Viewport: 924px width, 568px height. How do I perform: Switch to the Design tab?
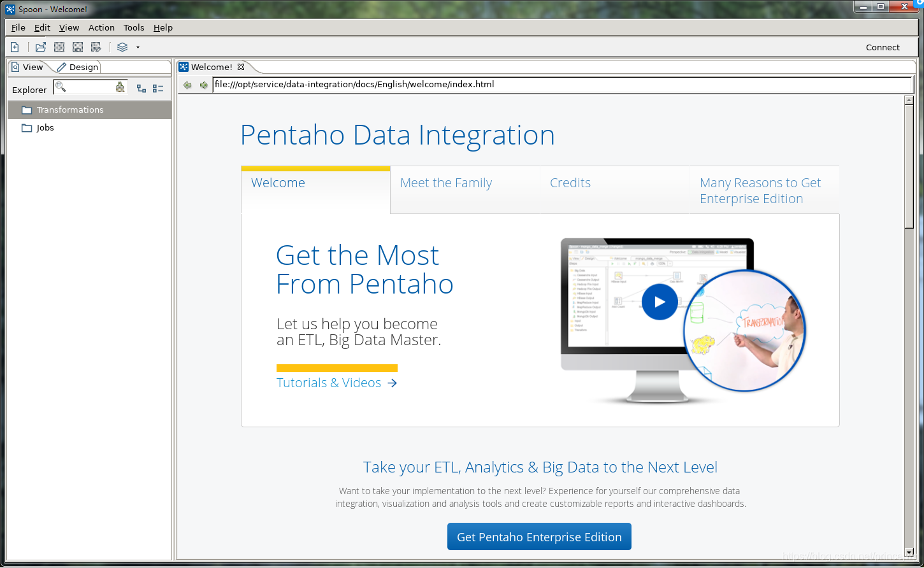[x=78, y=67]
